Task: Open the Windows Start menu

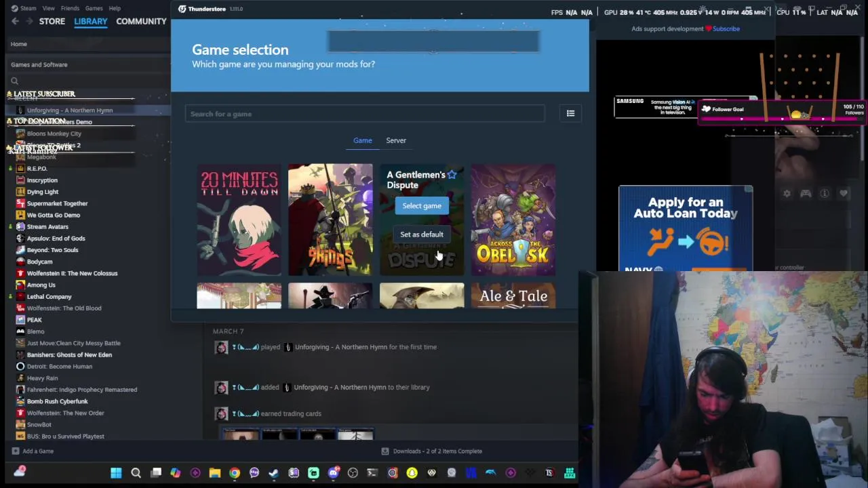Action: [116, 472]
